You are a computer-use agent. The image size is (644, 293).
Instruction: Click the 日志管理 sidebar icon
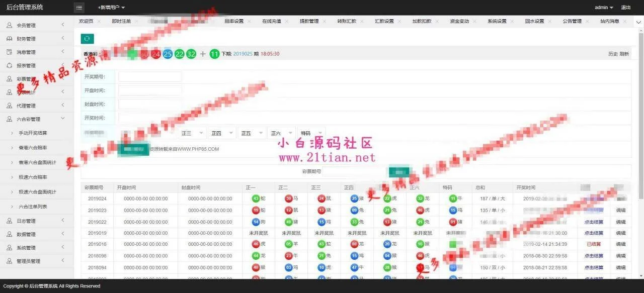coord(9,221)
